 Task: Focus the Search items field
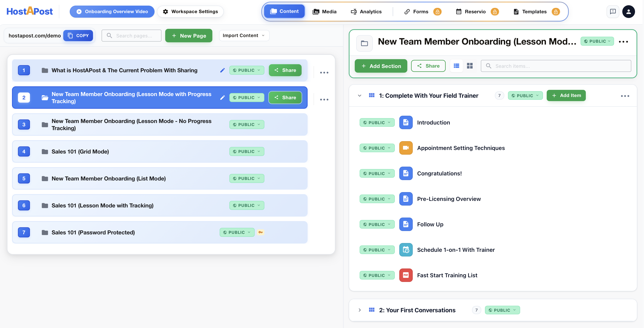pyautogui.click(x=556, y=66)
